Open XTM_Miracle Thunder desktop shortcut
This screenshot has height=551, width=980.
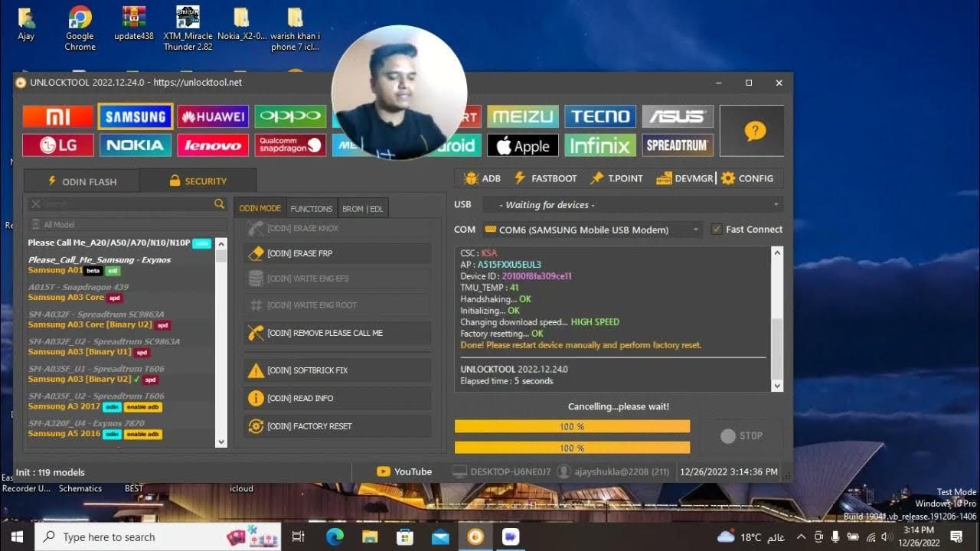tap(188, 29)
